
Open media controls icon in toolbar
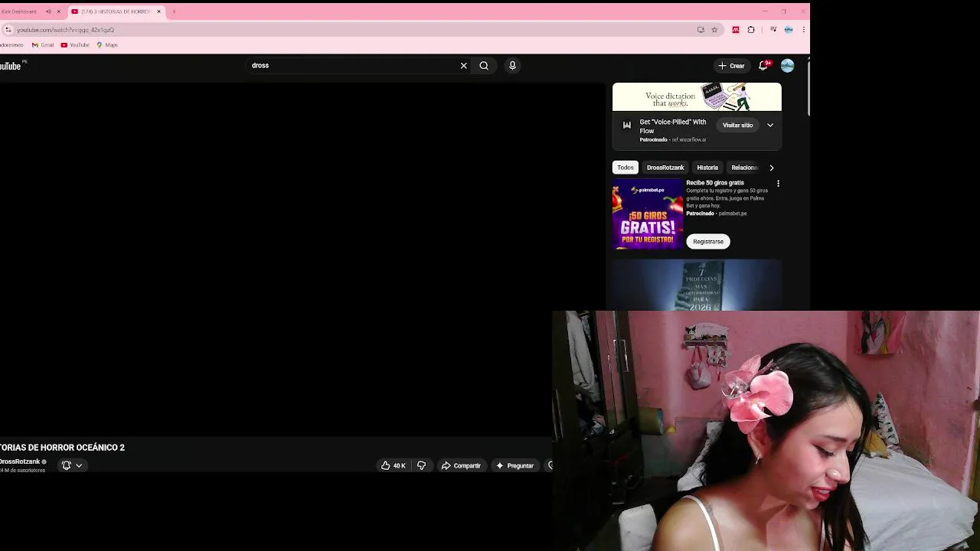[x=773, y=30]
